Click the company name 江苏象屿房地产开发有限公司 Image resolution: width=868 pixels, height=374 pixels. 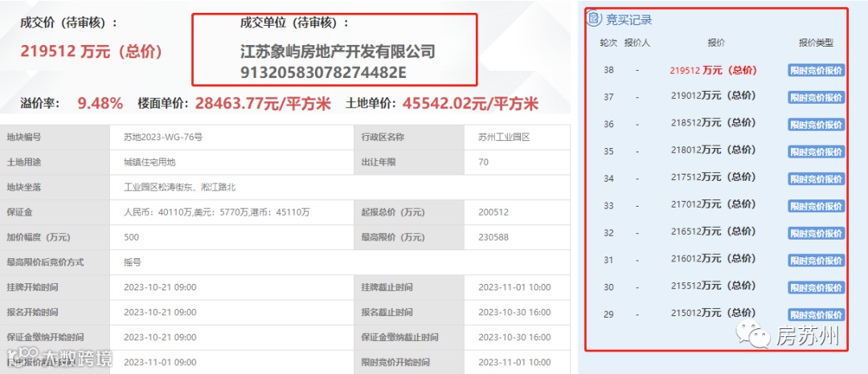(338, 52)
